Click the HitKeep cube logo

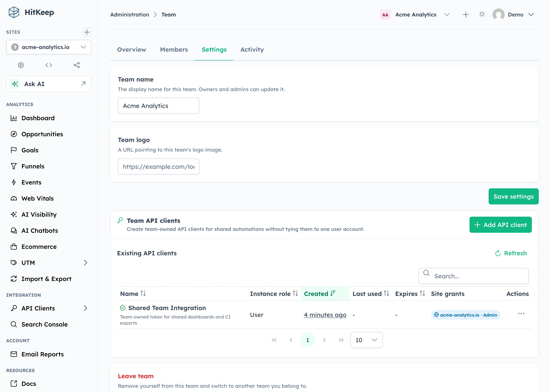coord(14,12)
